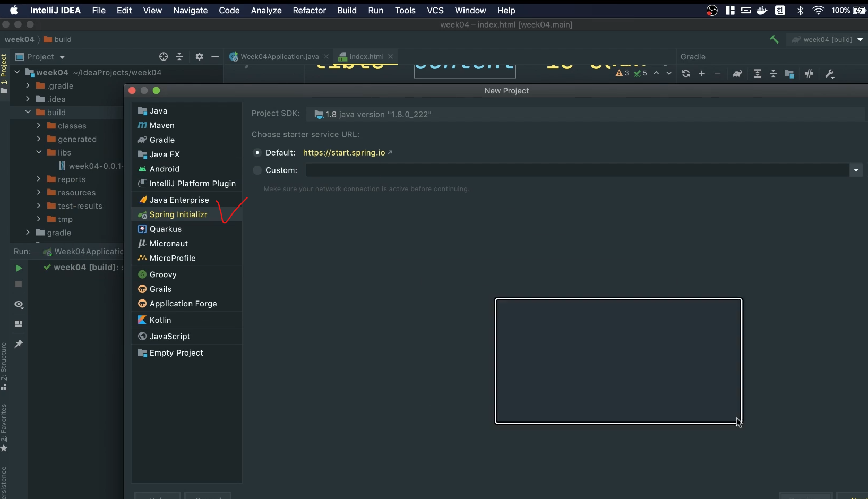
Task: Click the Build project hammer icon
Action: coord(774,39)
